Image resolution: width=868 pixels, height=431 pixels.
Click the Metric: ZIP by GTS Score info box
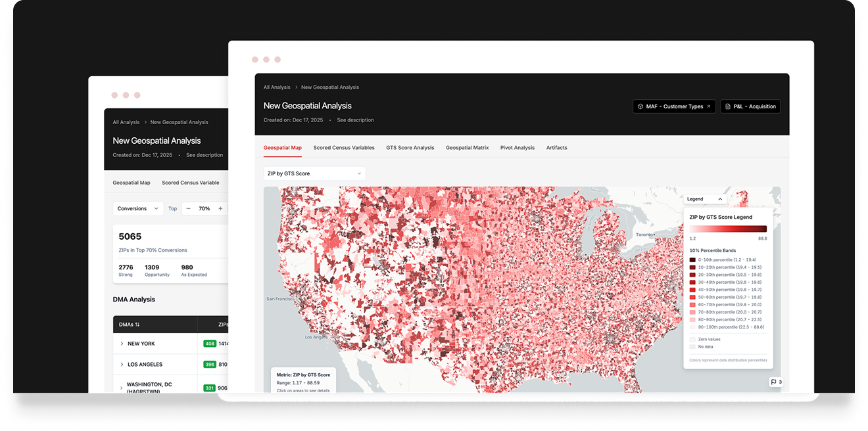303,381
